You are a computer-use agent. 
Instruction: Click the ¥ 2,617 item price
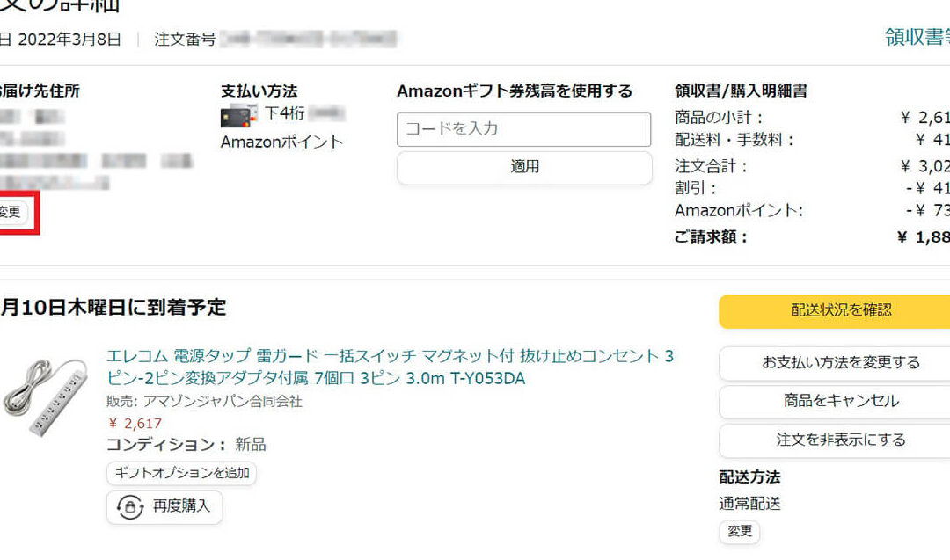[x=135, y=423]
